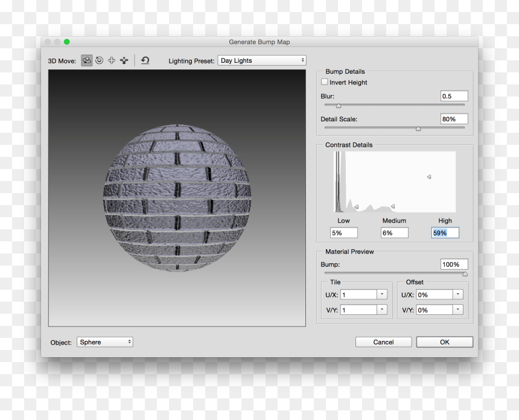This screenshot has height=420, width=519.
Task: Select the 3D roll tool
Action: tap(100, 60)
